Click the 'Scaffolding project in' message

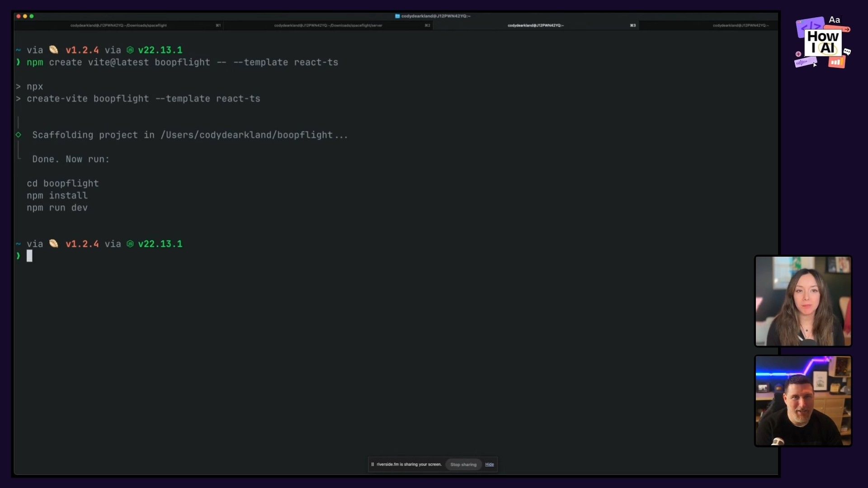(190, 135)
